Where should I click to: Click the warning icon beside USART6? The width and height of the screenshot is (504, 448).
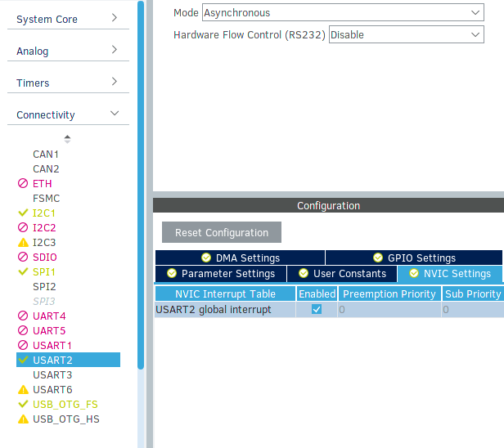23,390
